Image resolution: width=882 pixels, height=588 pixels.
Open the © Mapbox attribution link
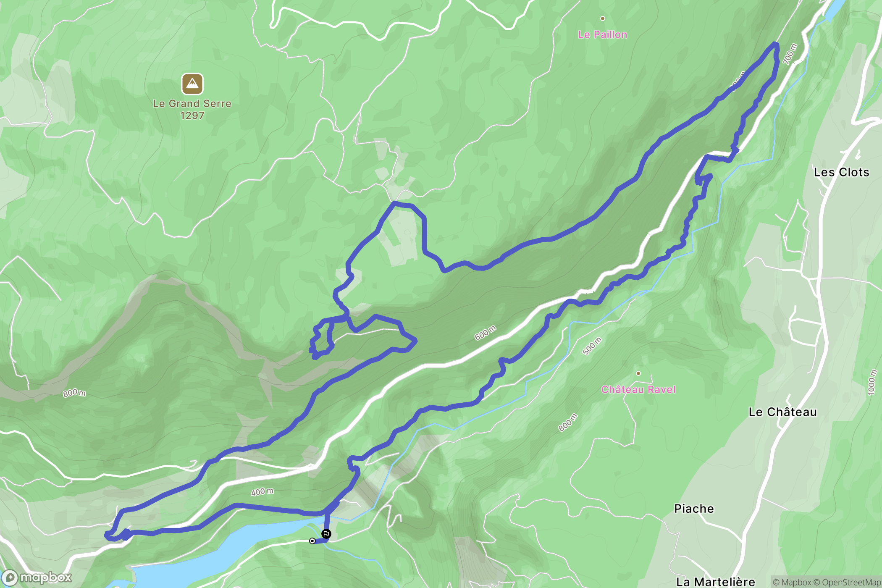792,582
